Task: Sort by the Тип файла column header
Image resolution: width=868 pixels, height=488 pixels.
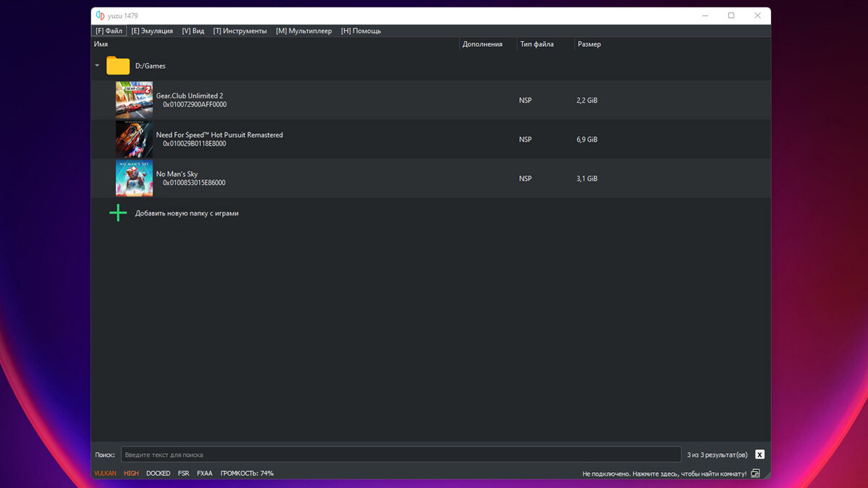Action: 537,44
